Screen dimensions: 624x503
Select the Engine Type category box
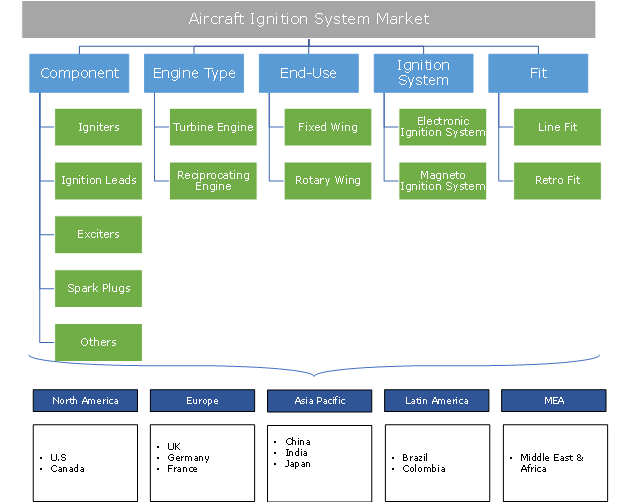[x=194, y=73]
